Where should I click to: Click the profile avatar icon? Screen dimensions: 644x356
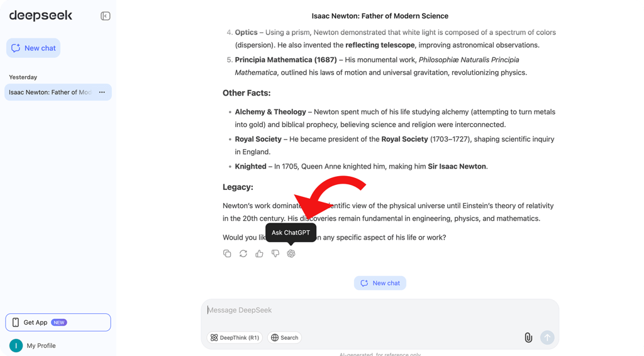point(16,345)
